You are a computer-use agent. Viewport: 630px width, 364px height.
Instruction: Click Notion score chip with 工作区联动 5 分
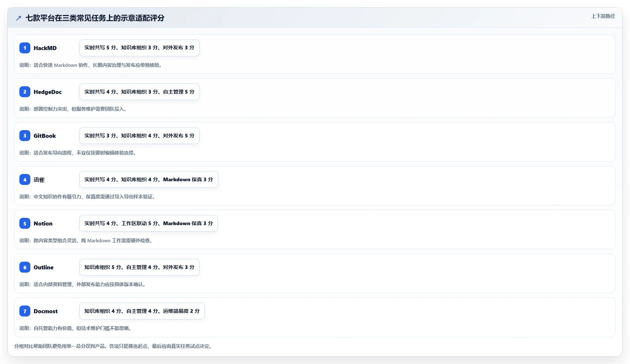coord(148,223)
